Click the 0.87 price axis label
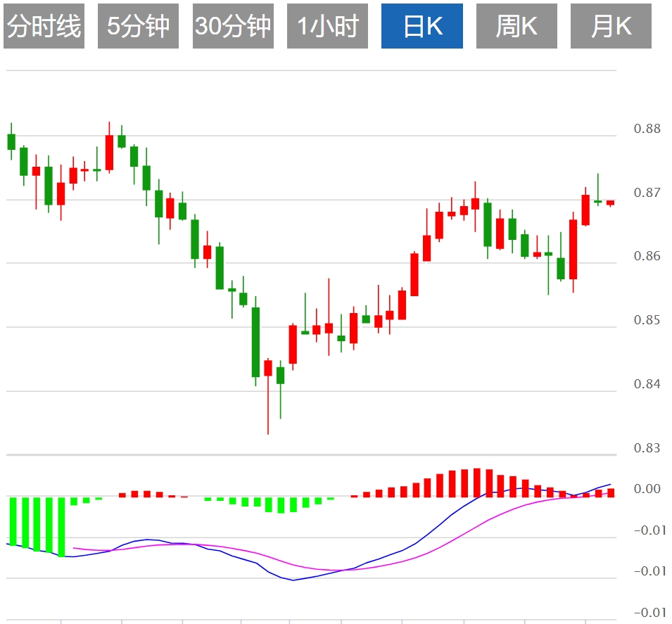Viewport: 672px width, 624px height. tap(647, 193)
